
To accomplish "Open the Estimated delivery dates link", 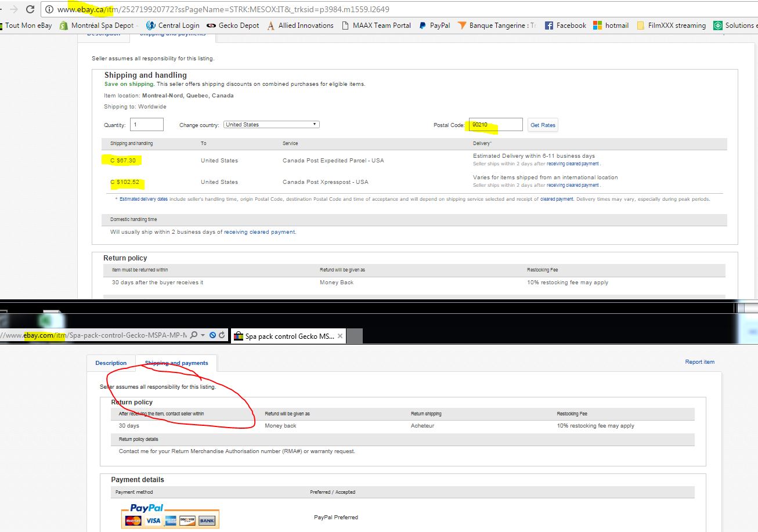I will coord(143,199).
